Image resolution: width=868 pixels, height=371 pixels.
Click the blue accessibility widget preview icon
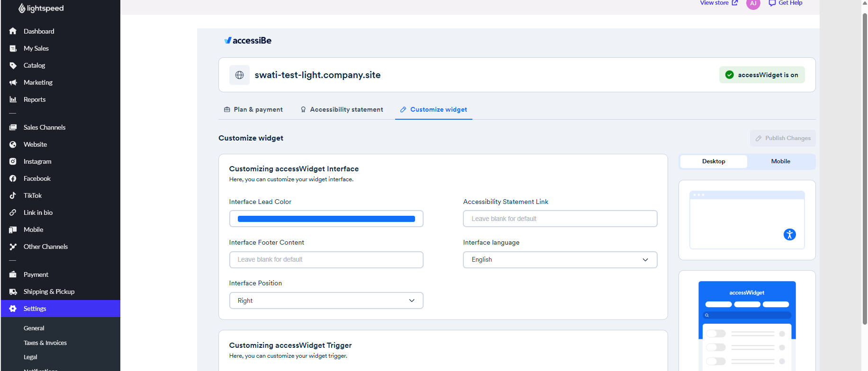[x=789, y=234]
